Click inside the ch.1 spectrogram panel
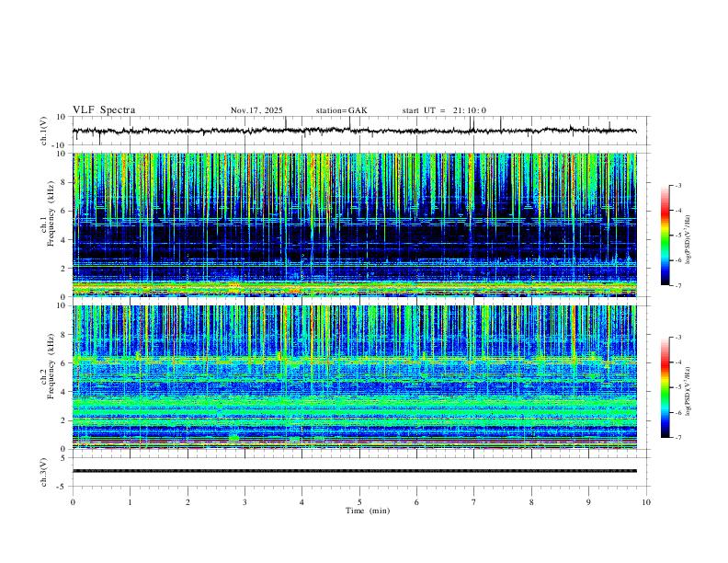 coord(354,224)
